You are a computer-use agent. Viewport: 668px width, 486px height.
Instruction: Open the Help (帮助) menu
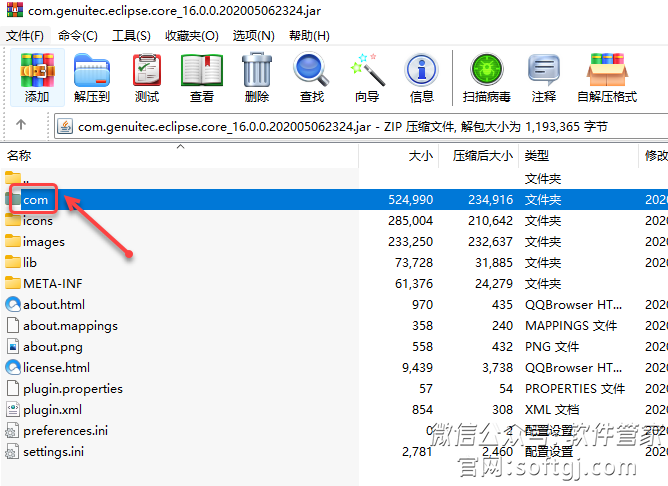point(309,35)
